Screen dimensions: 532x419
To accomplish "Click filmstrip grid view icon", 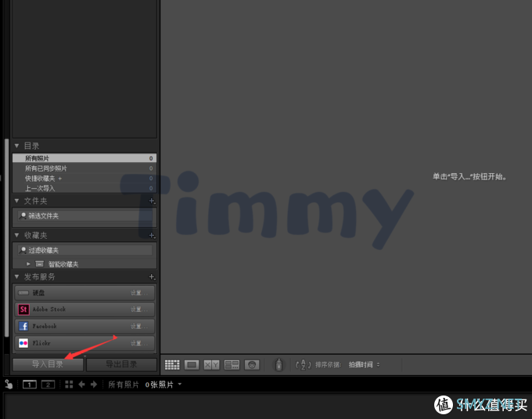I will point(69,385).
